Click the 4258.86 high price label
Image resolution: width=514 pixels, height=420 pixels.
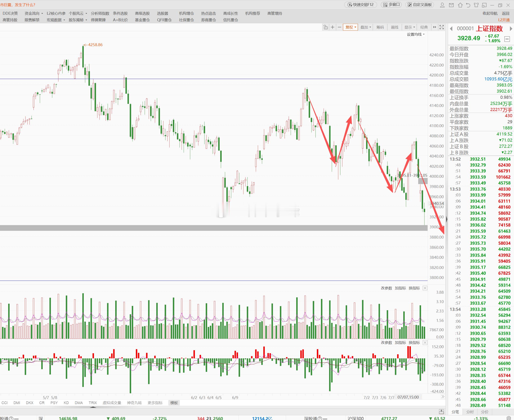[x=95, y=45]
